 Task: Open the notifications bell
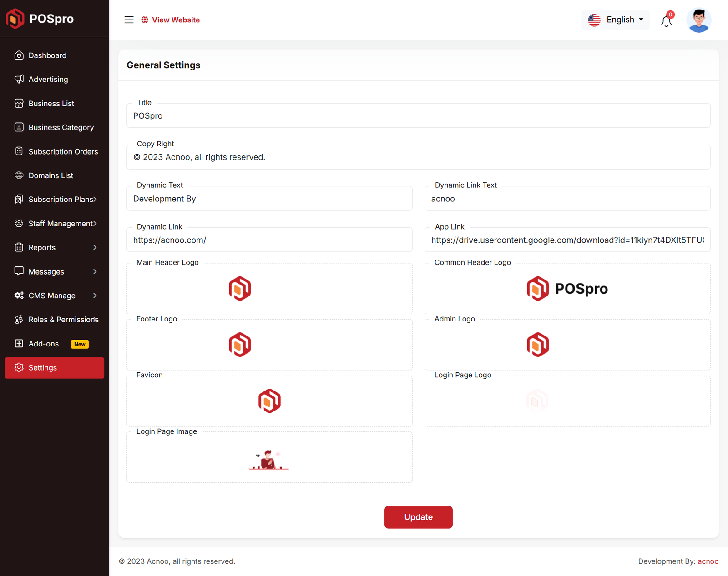point(666,20)
